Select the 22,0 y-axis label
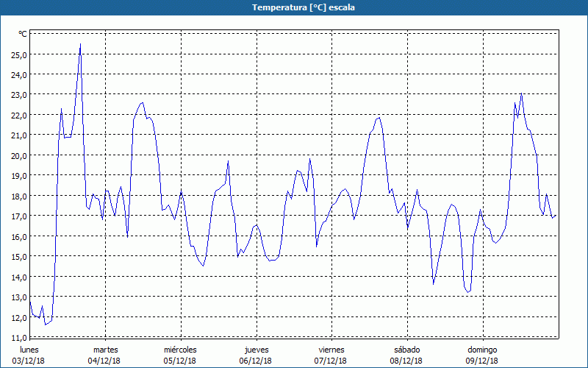588x368 pixels. point(19,116)
